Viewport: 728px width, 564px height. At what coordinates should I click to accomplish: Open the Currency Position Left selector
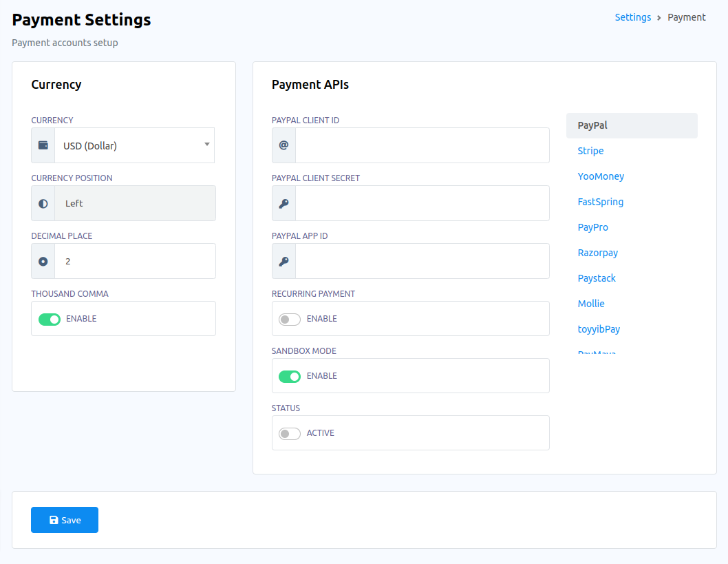(x=135, y=204)
